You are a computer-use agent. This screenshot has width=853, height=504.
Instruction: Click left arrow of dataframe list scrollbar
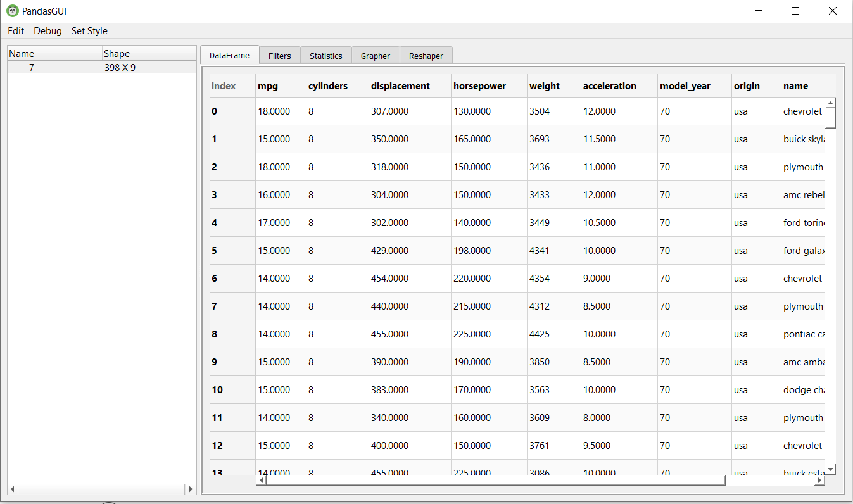pos(13,489)
